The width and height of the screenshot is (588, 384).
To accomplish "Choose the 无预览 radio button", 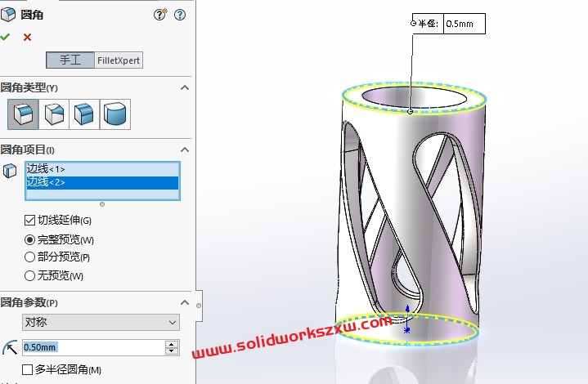I will pos(29,275).
